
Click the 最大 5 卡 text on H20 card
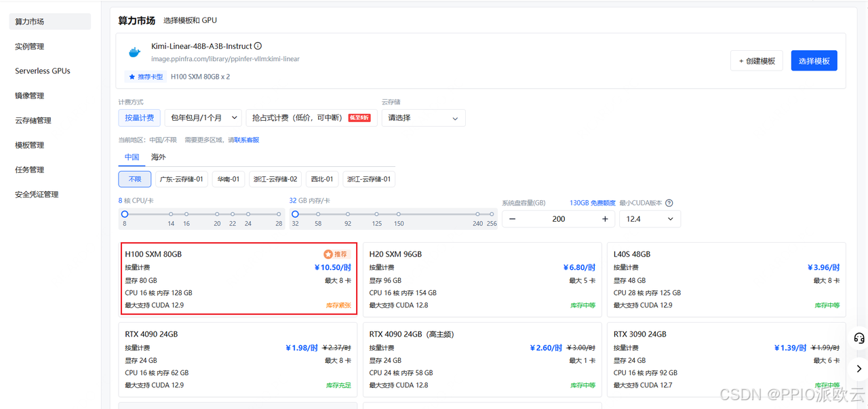click(x=583, y=280)
